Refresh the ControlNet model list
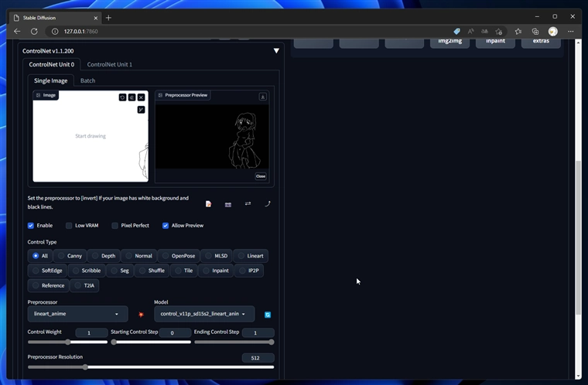This screenshot has width=588, height=385. pos(268,315)
